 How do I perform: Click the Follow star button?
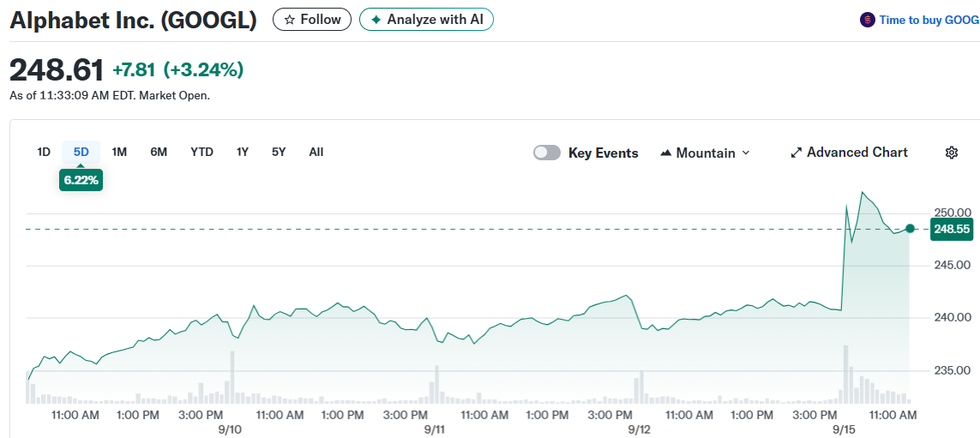pos(312,20)
